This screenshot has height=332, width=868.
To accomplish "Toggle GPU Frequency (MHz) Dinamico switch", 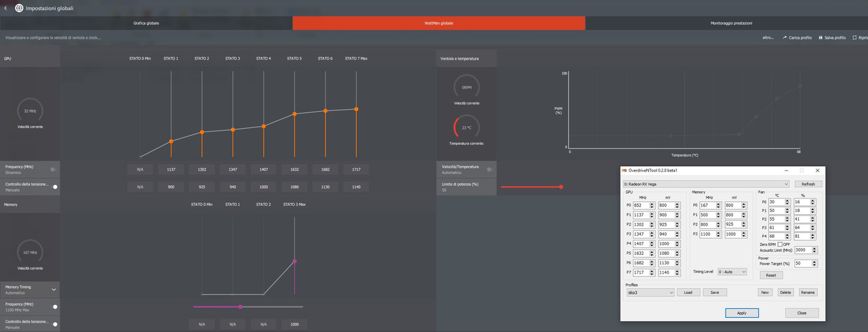I will point(54,169).
